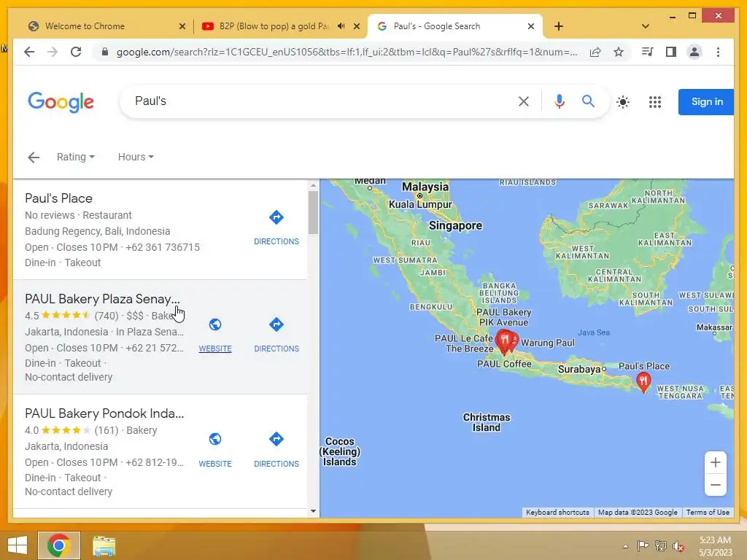Open WEBSITE link for Plaza Senayan bakery
The image size is (747, 560).
point(215,349)
